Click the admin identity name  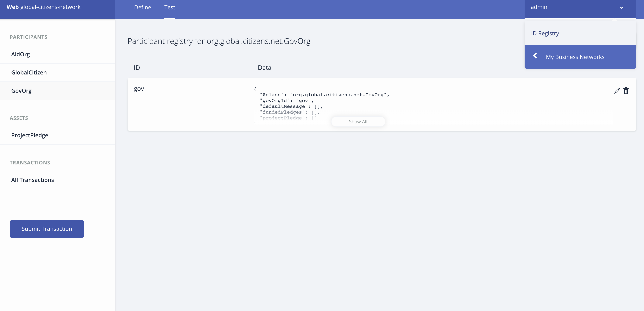click(x=539, y=7)
